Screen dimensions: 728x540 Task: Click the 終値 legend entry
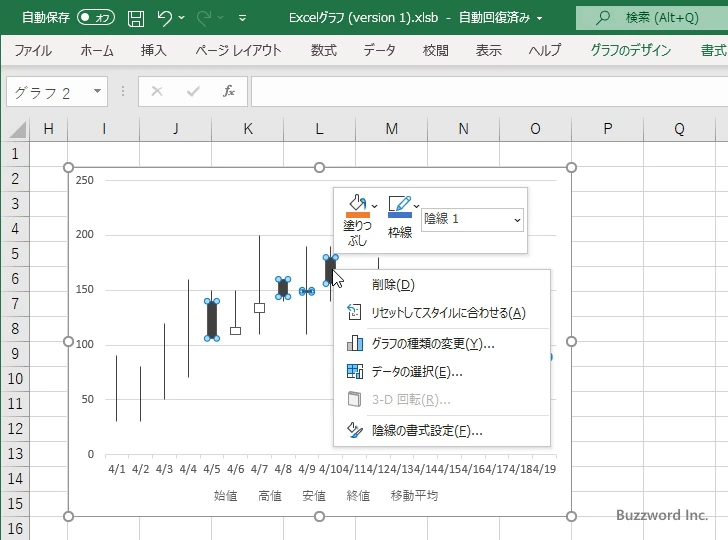point(358,496)
